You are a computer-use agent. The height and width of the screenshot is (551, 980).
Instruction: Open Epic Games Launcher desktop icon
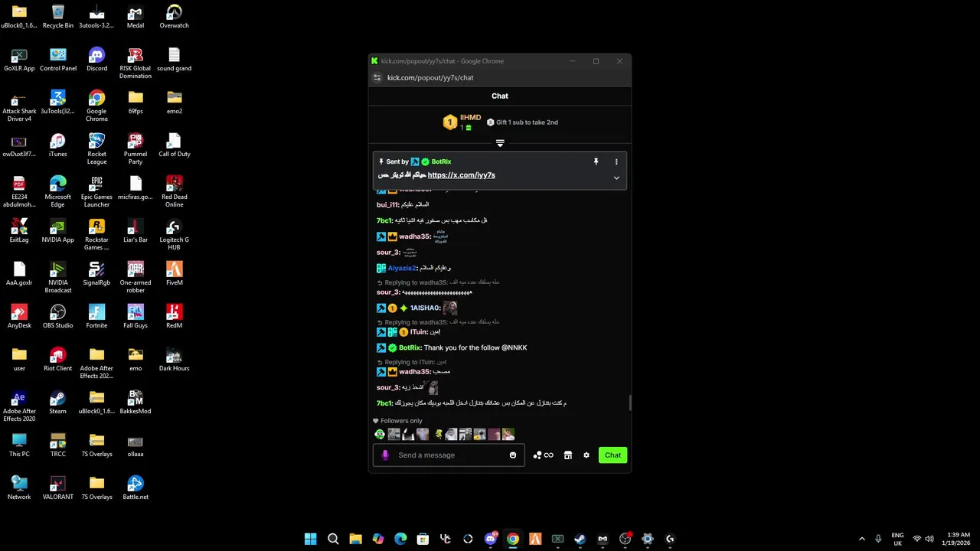click(96, 192)
